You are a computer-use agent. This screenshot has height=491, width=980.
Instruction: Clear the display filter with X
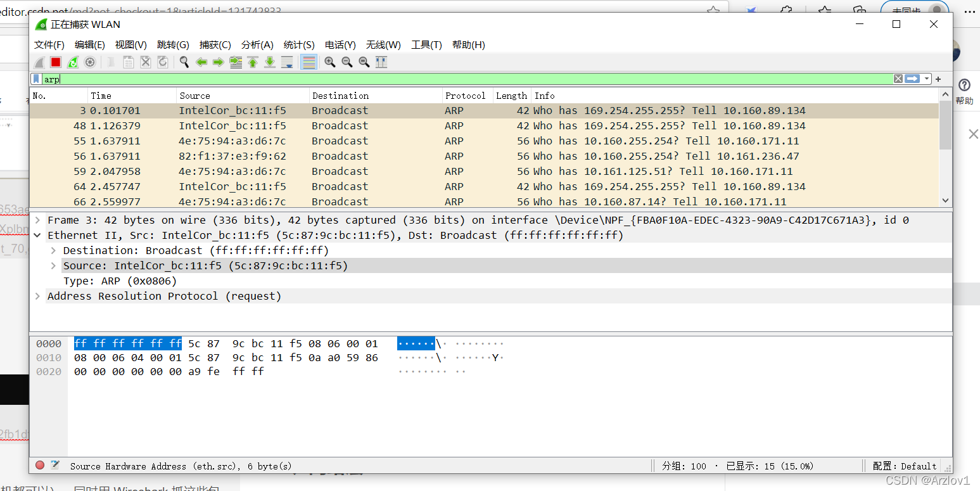pyautogui.click(x=898, y=79)
